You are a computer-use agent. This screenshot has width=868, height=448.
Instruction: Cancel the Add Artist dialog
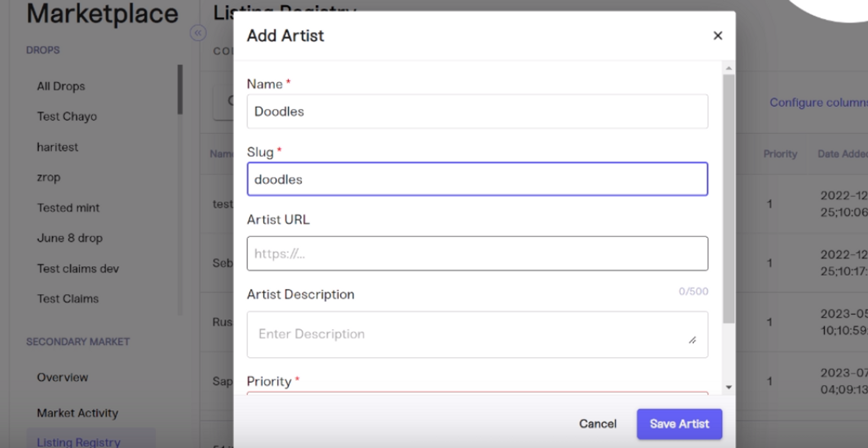click(x=597, y=424)
